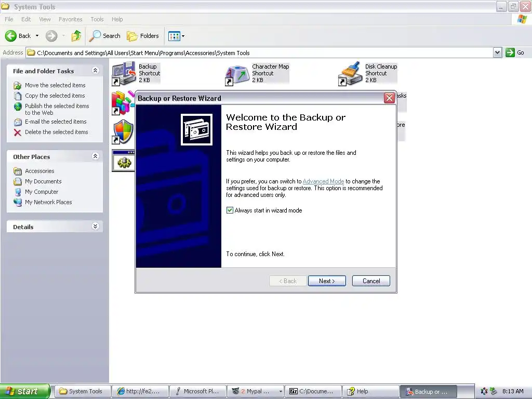
Task: Collapse the Other Places panel
Action: [x=96, y=156]
